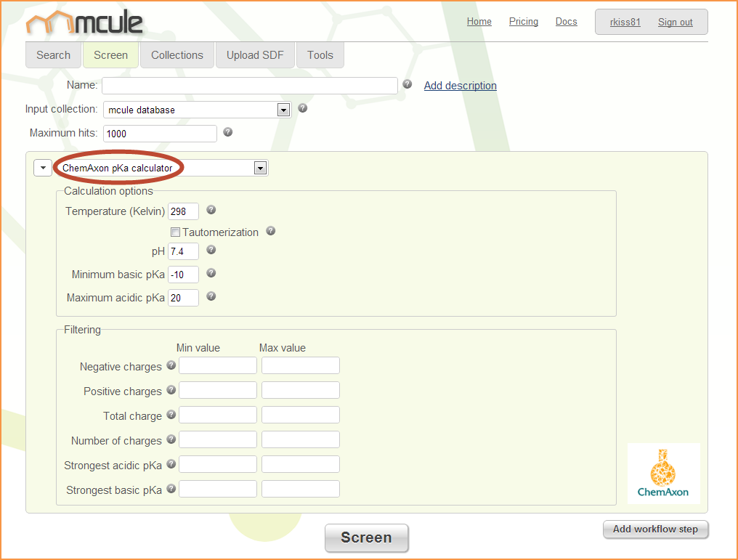The width and height of the screenshot is (738, 560).
Task: Click help icon beside Input collection dropdown
Action: click(x=303, y=108)
